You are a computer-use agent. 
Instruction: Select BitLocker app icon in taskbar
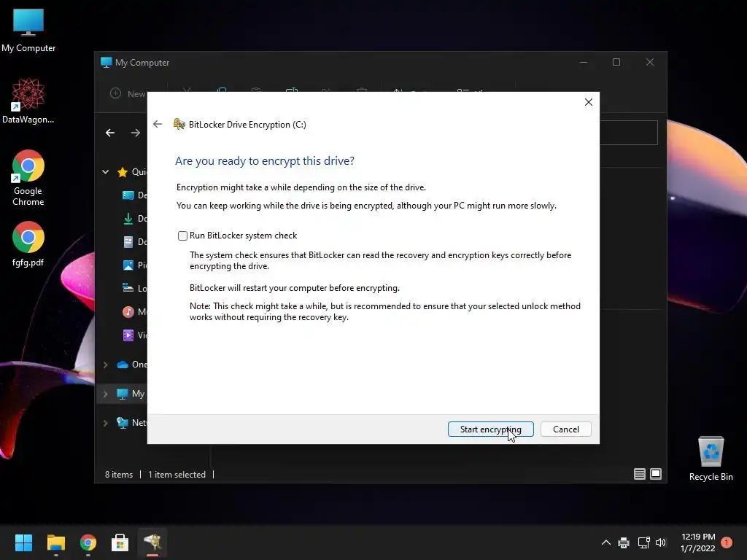[152, 542]
